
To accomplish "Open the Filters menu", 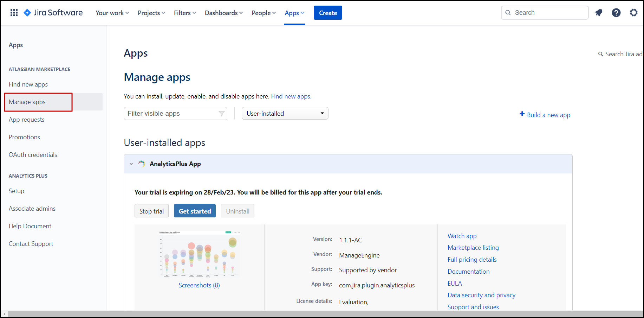I will coord(185,13).
